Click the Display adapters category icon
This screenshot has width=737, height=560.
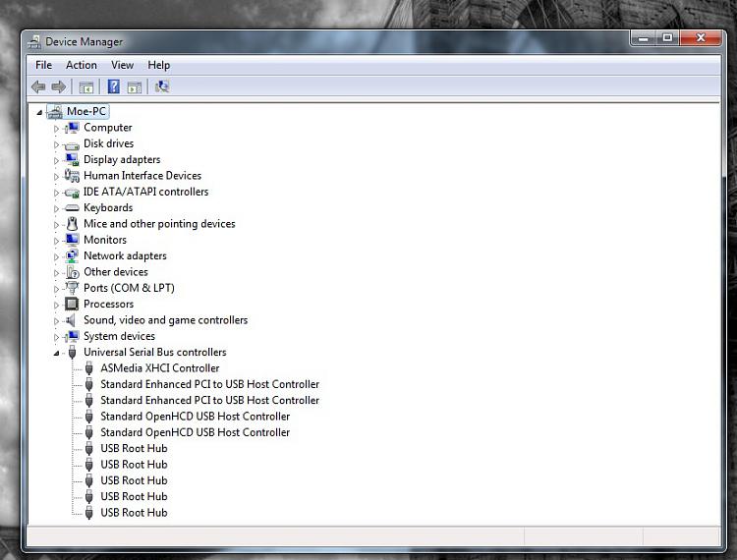72,160
